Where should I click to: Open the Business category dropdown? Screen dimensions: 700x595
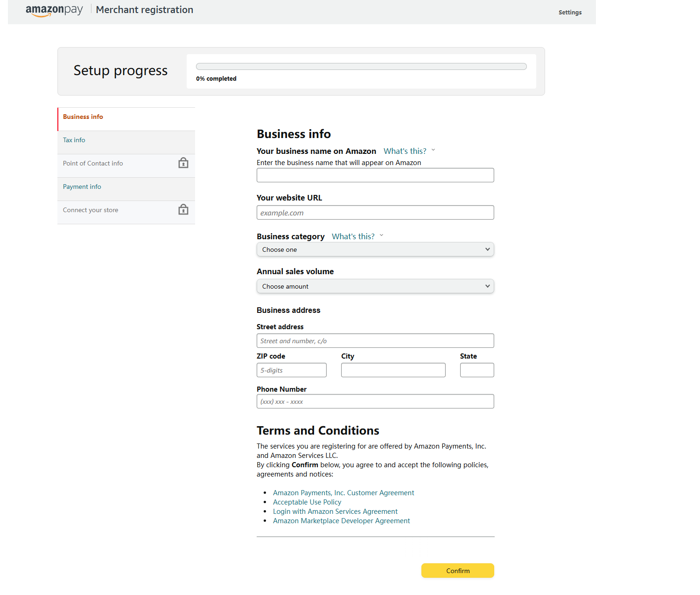point(375,249)
